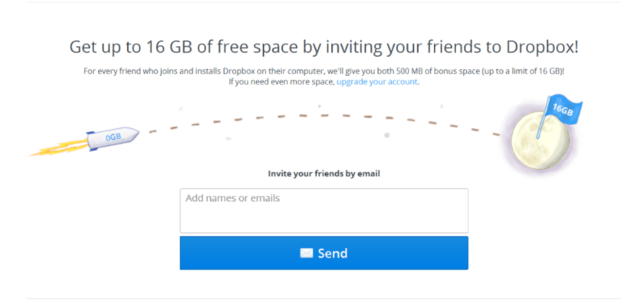
Task: Click the Invite your friends by email label
Action: click(x=324, y=173)
